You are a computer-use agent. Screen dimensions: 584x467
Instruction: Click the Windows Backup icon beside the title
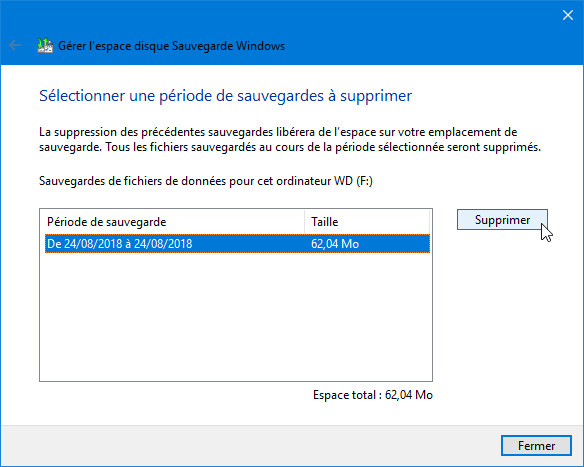click(45, 45)
